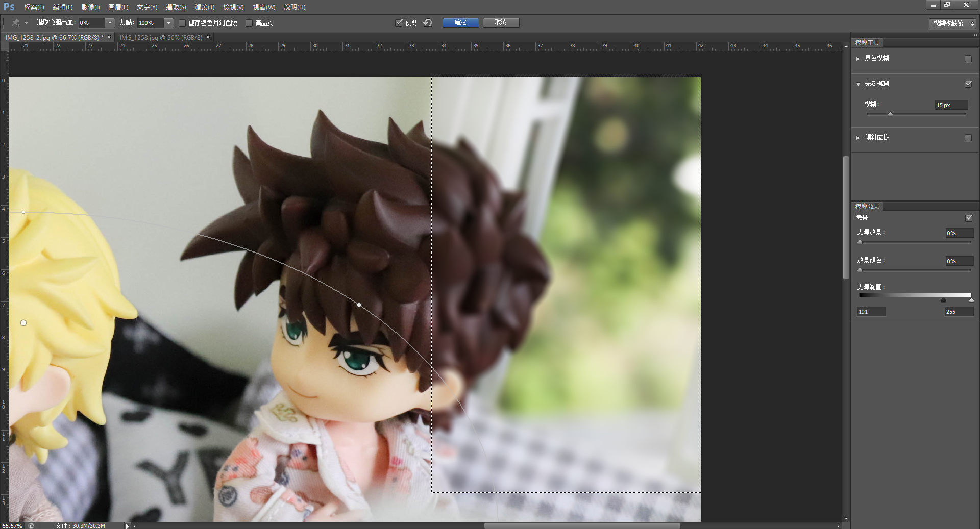Open the 編輯(E) menu
This screenshot has height=529, width=980.
tap(63, 7)
